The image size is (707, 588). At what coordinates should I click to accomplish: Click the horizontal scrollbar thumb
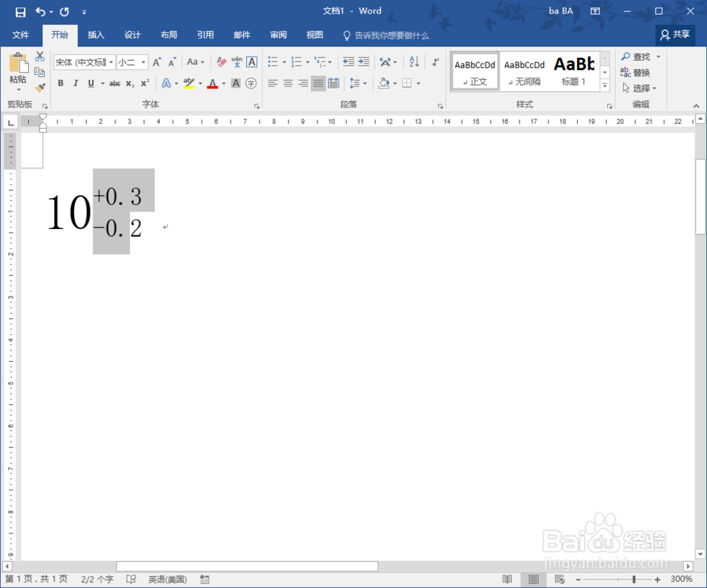pyautogui.click(x=247, y=566)
